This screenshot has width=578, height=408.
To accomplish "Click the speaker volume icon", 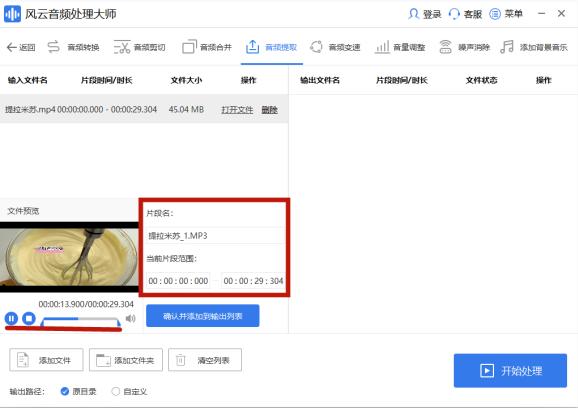I will pyautogui.click(x=130, y=318).
